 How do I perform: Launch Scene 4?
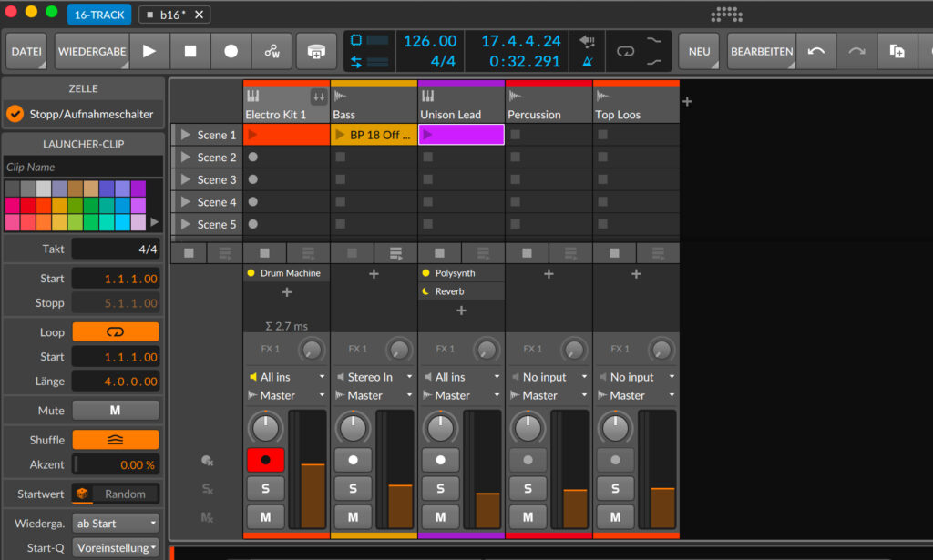(186, 202)
